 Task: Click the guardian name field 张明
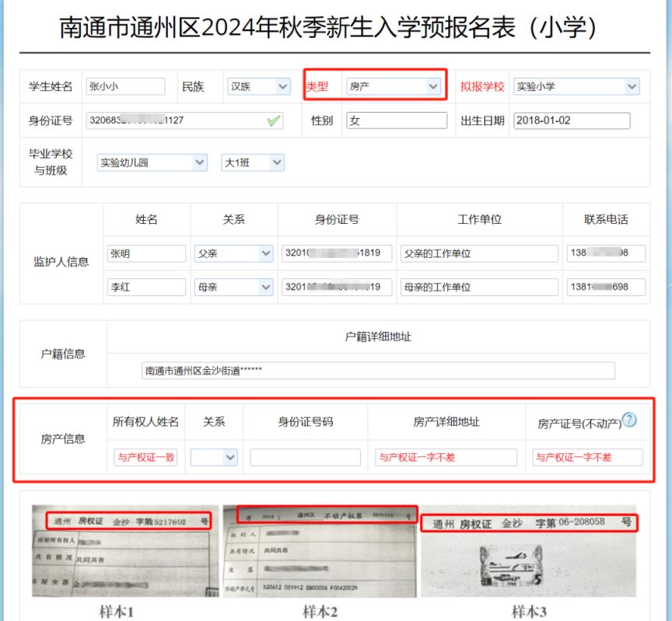click(x=146, y=253)
